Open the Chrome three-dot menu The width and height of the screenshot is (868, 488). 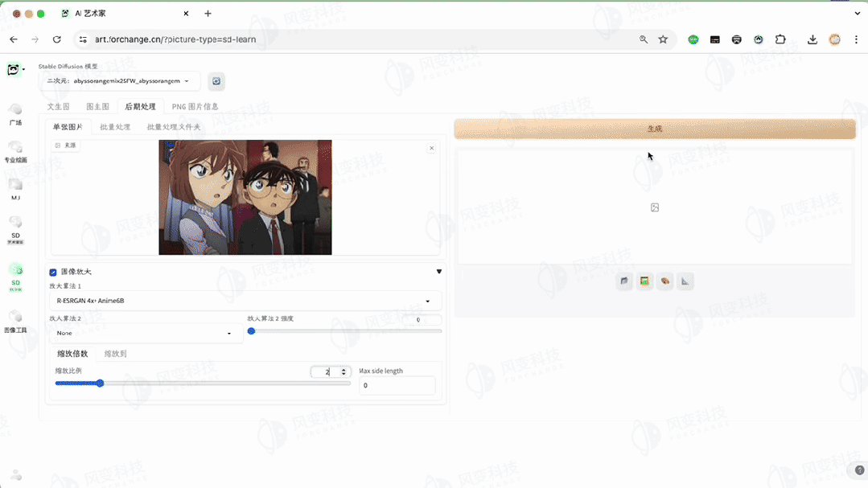(x=857, y=39)
